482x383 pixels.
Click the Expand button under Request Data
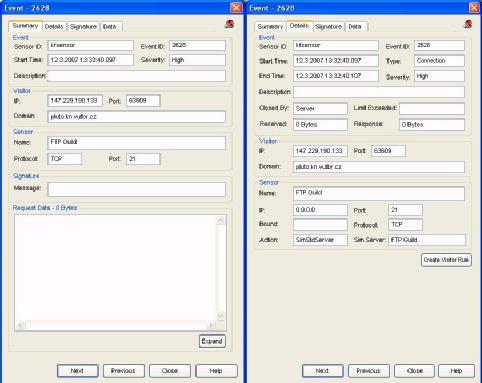(212, 341)
